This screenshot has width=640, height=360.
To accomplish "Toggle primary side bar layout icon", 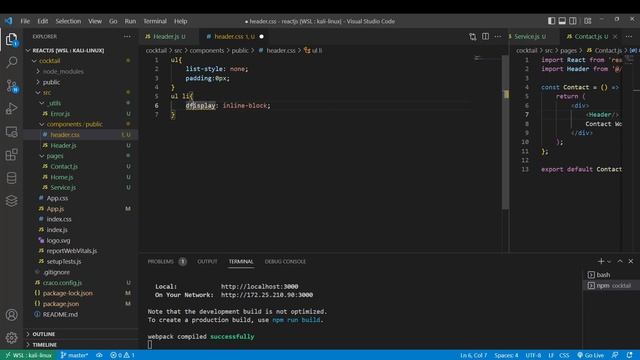I will tap(551, 21).
